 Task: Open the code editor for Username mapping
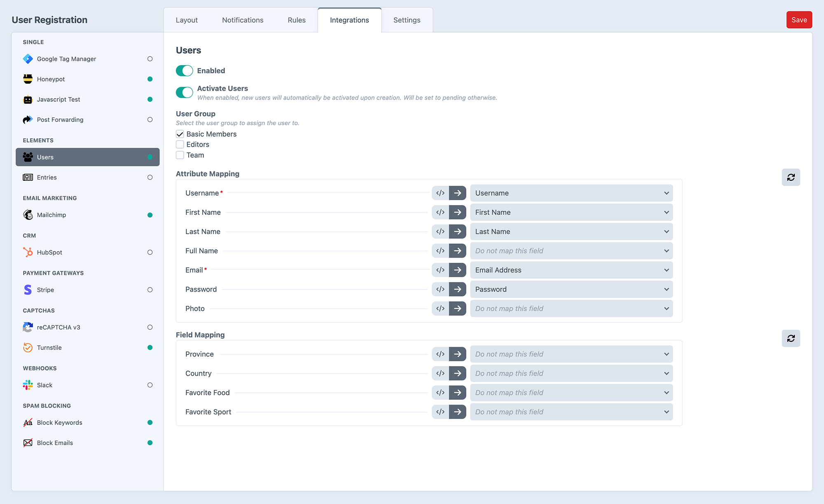tap(440, 193)
